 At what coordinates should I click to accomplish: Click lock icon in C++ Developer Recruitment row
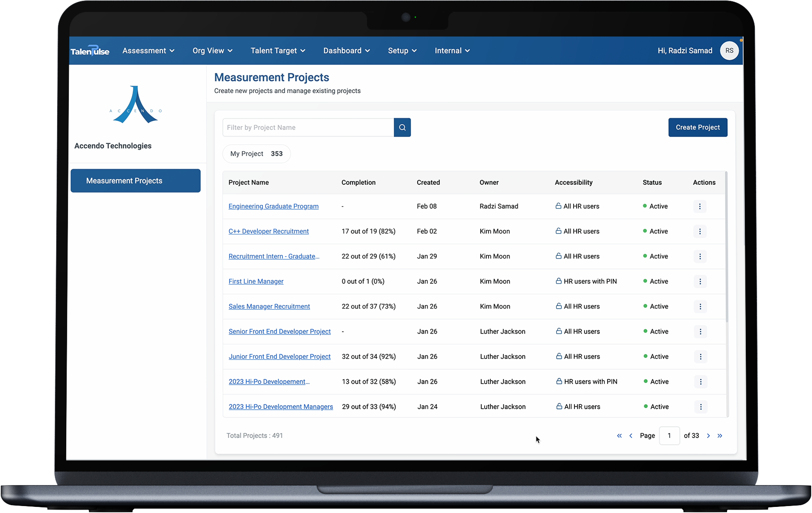pos(558,231)
